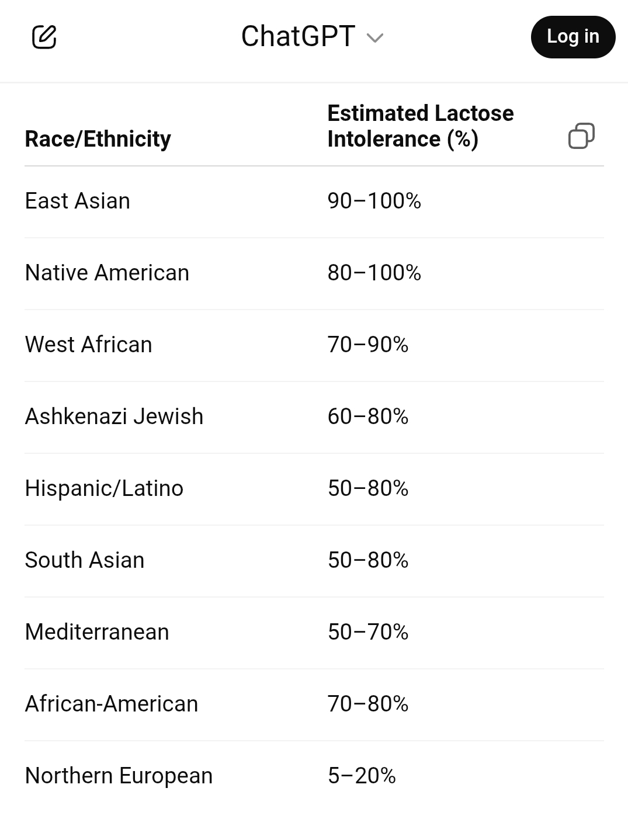This screenshot has height=840, width=628.
Task: Click the Race/Ethnicity column header
Action: (x=98, y=139)
